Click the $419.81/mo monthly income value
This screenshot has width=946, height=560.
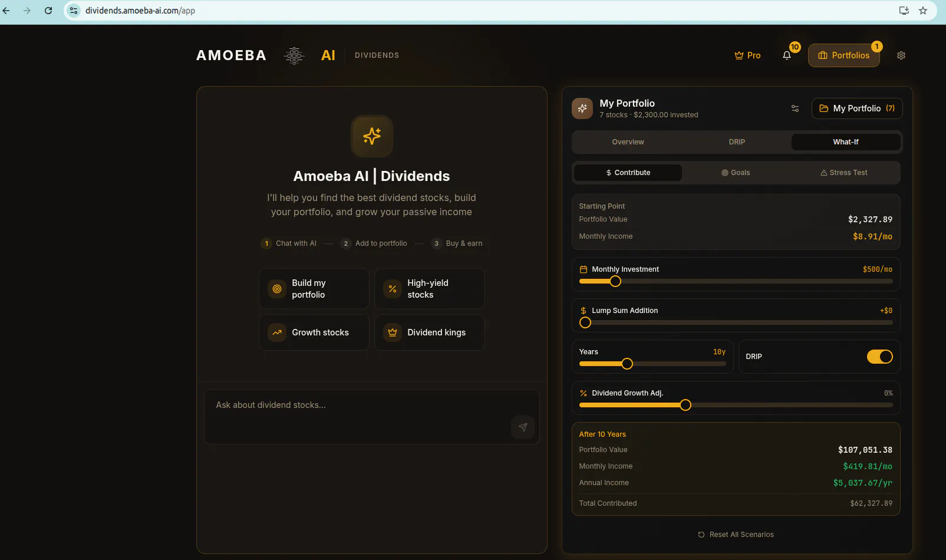pos(868,466)
